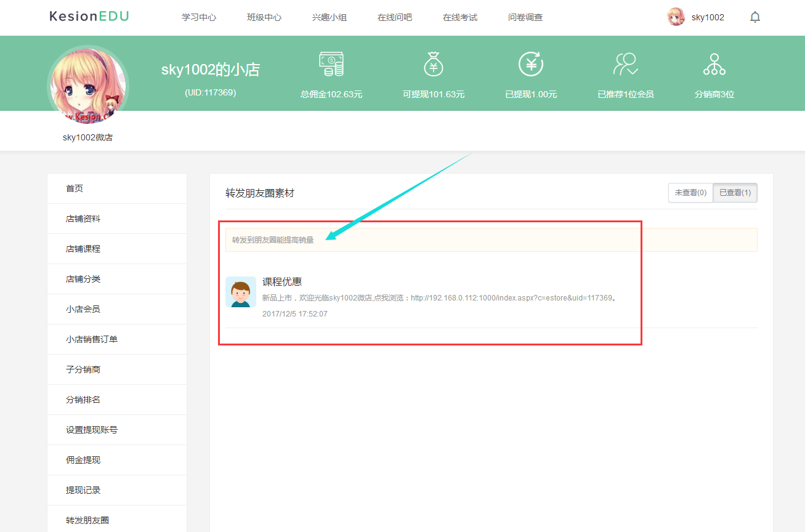Click the sky1002 profile avatar
This screenshot has width=805, height=532.
point(676,17)
